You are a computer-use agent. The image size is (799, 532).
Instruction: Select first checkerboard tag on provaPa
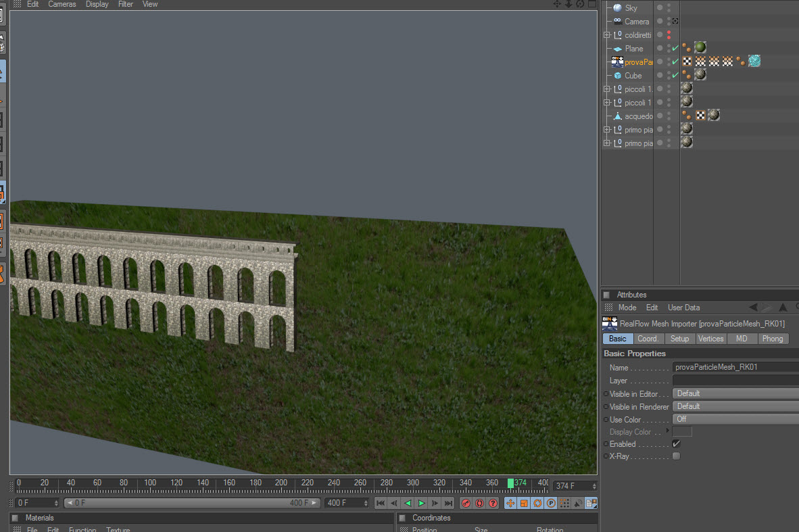point(687,61)
